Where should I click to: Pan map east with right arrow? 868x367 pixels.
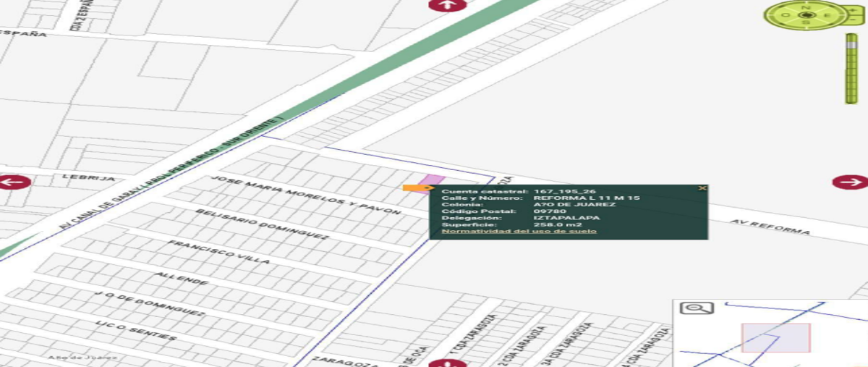click(848, 182)
